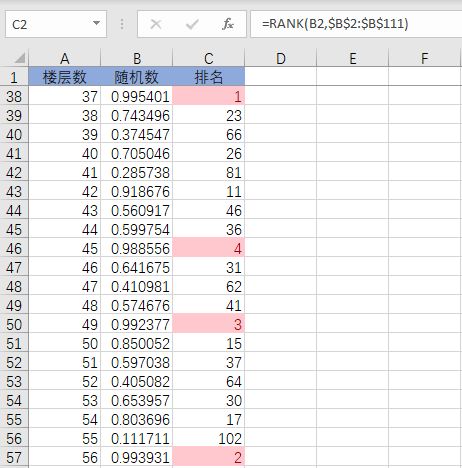Select row 57 header
This screenshot has height=468, width=462.
[x=14, y=457]
